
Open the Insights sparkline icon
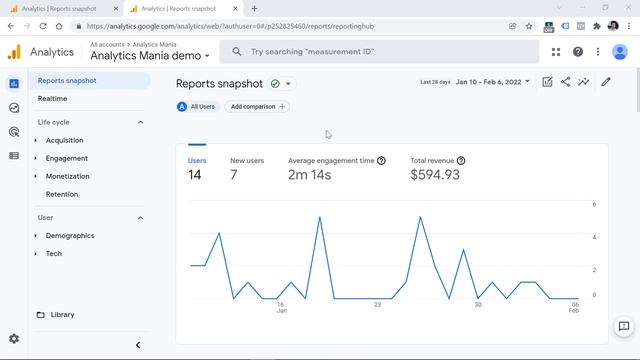pyautogui.click(x=584, y=82)
